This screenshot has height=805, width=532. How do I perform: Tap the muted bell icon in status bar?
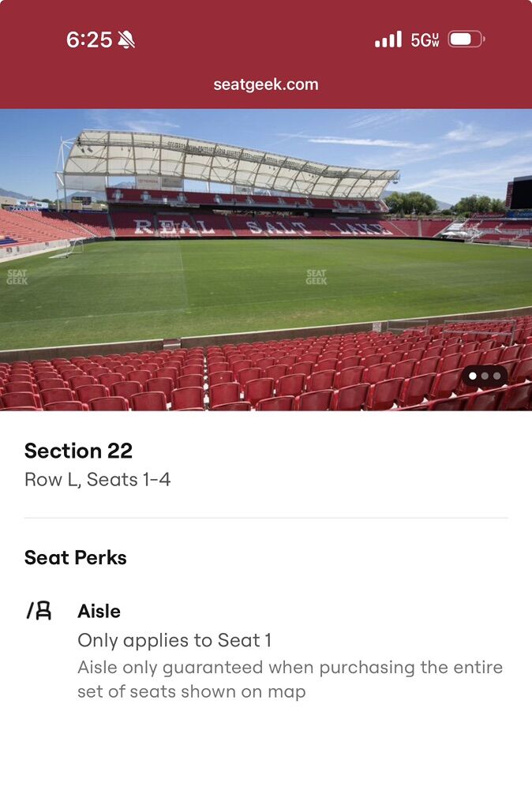click(126, 40)
